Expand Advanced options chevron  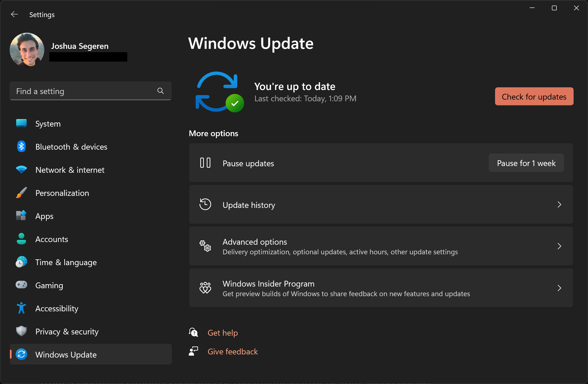pyautogui.click(x=559, y=246)
